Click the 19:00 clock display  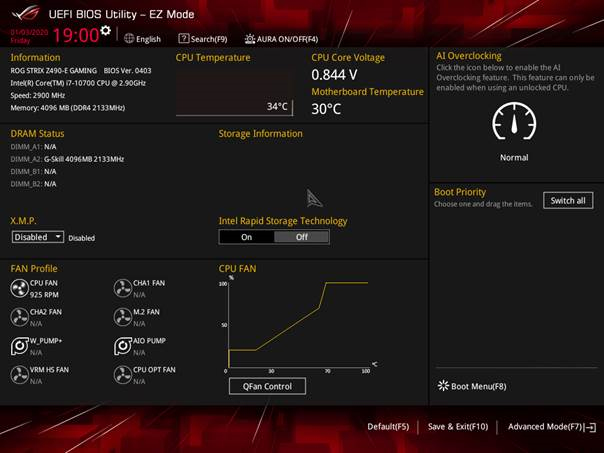click(76, 35)
